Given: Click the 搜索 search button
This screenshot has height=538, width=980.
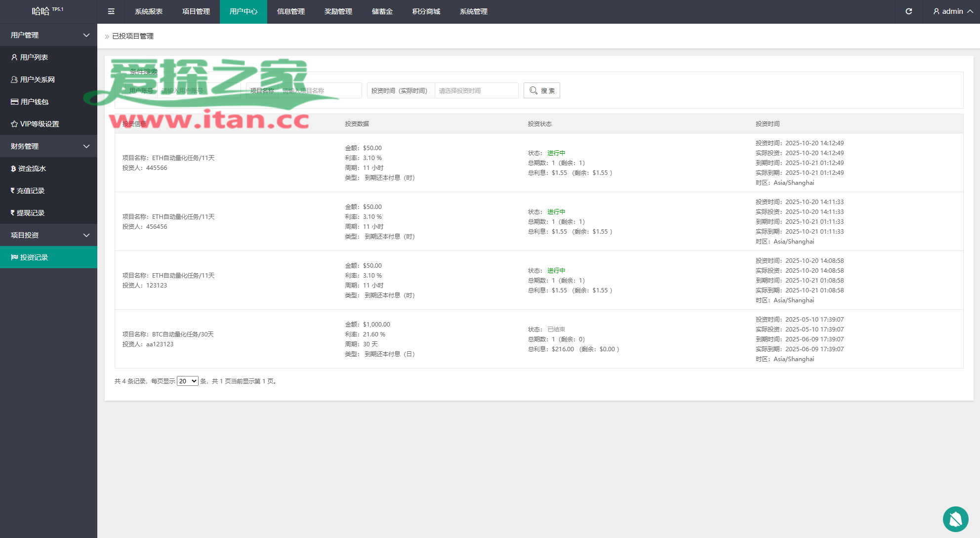Looking at the screenshot, I should click(541, 90).
